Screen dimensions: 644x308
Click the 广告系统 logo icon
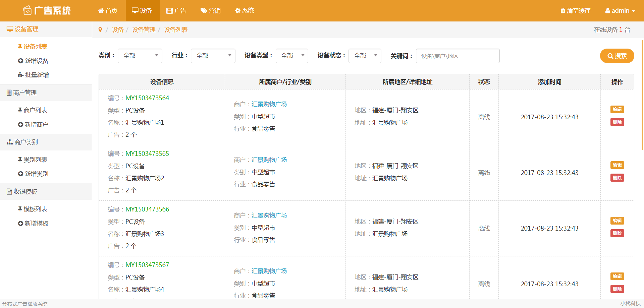point(27,11)
